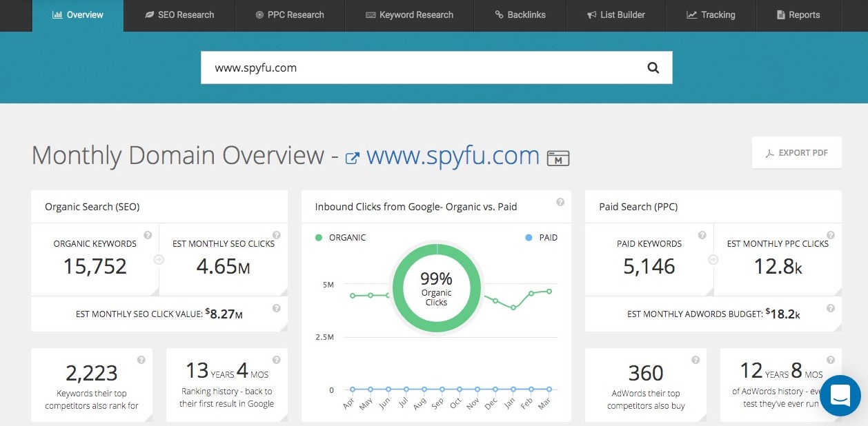Open help for AdWords history card
This screenshot has width=868, height=426.
pyautogui.click(x=831, y=359)
